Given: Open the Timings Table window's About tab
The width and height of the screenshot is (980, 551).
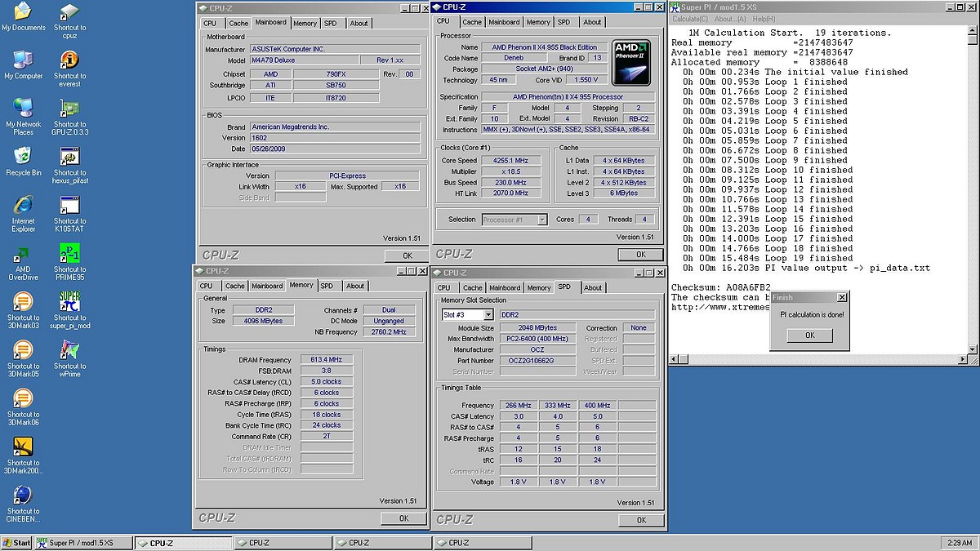Looking at the screenshot, I should click(592, 287).
